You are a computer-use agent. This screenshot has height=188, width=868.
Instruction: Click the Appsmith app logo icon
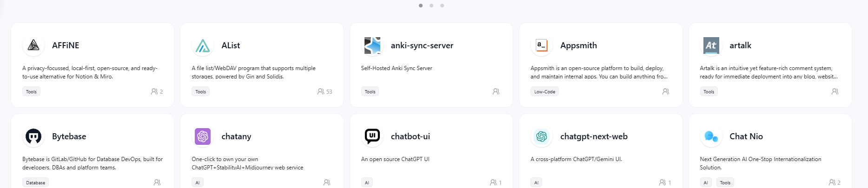click(542, 45)
